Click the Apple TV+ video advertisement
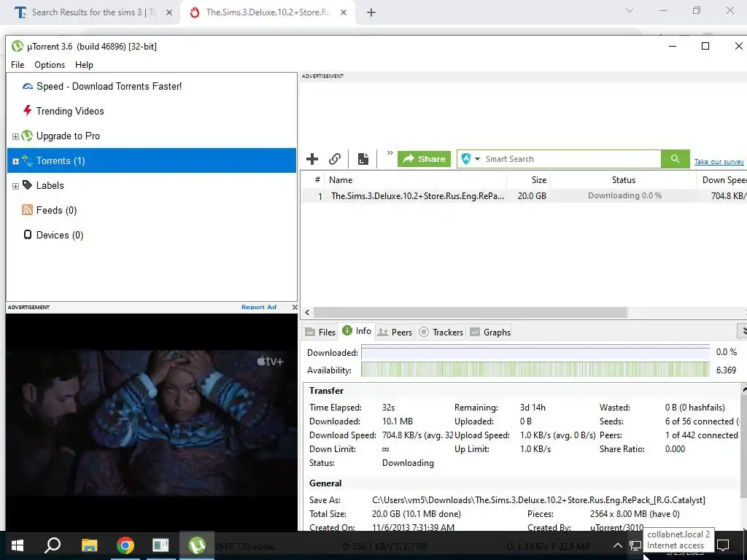The image size is (747, 560). coord(152,421)
